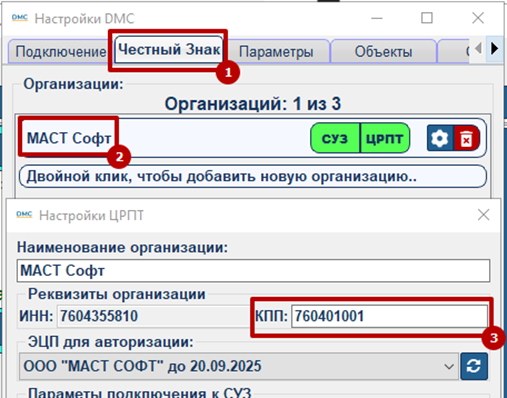Focus the Наименование организации input field

pos(253,271)
